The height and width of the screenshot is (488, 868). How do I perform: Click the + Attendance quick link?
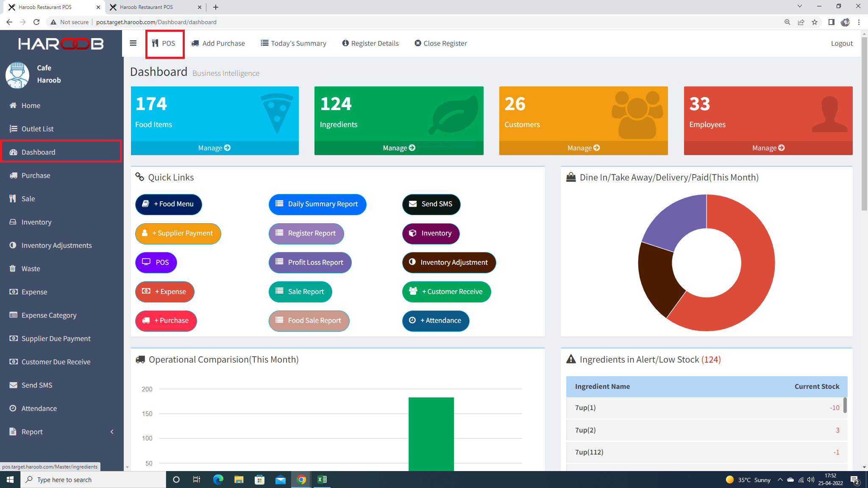point(435,321)
